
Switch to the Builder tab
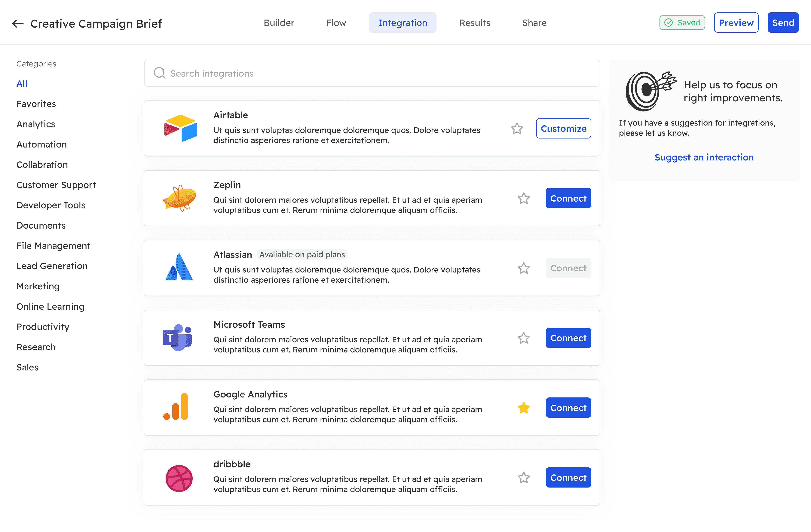[x=279, y=23]
